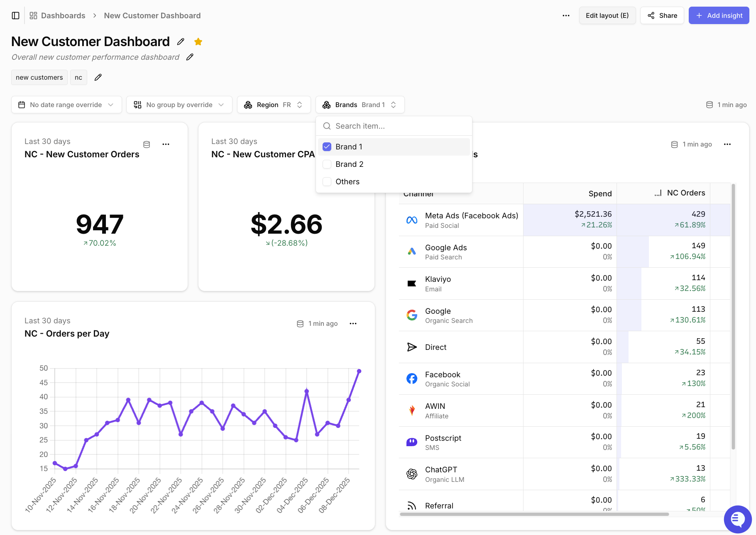Click the Google Ads logo icon
Viewport: 756px width, 535px height.
(x=412, y=252)
